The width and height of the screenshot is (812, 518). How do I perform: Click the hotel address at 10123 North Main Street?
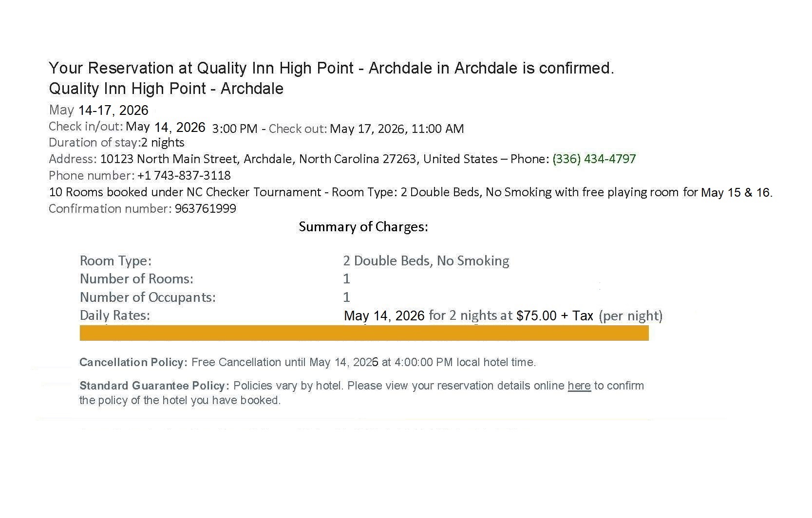click(258, 159)
